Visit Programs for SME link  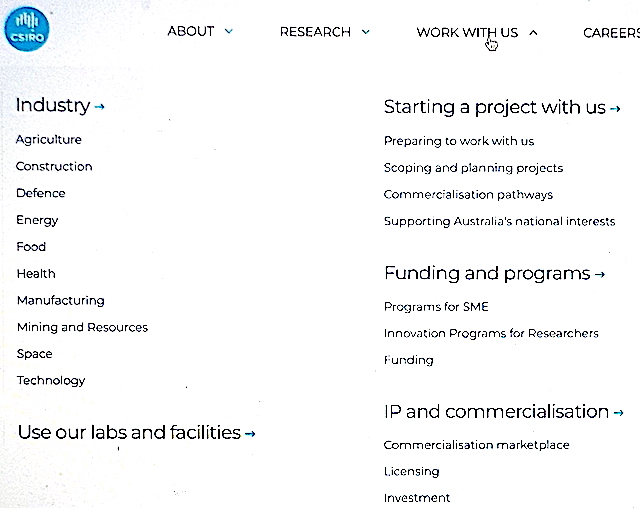pyautogui.click(x=436, y=307)
